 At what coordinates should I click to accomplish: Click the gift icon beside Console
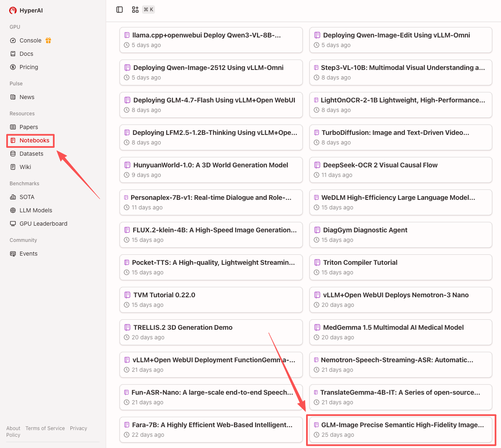[48, 40]
